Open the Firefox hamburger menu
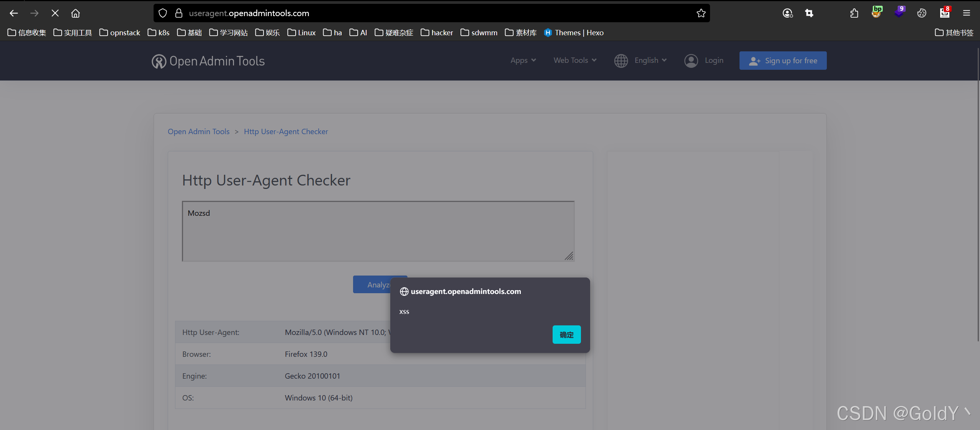This screenshot has width=980, height=430. [x=966, y=13]
